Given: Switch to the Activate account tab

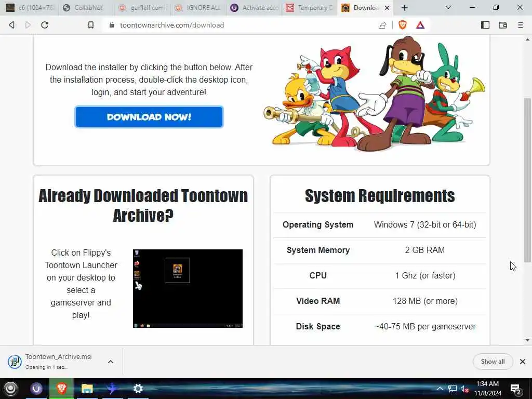Looking at the screenshot, I should [254, 7].
